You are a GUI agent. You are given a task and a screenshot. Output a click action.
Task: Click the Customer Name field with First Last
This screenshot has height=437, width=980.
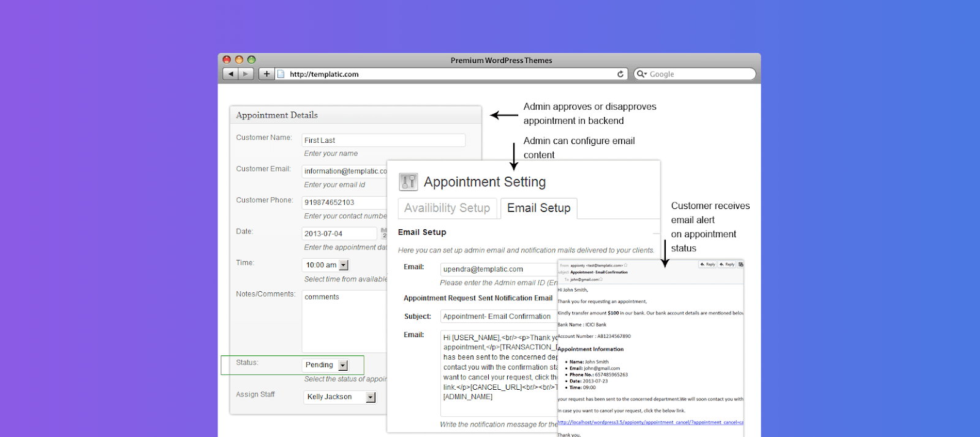point(383,140)
